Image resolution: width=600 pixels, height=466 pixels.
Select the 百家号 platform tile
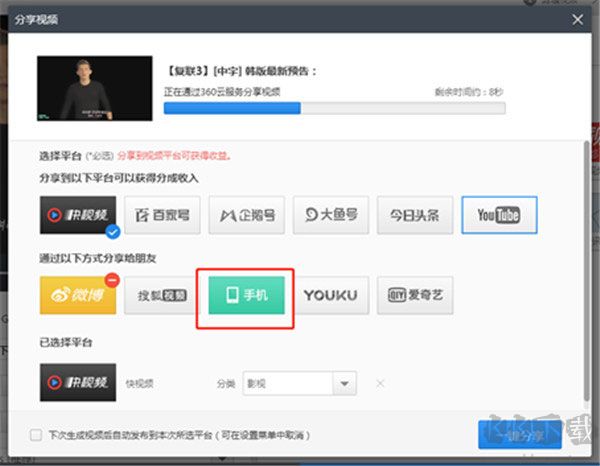tap(162, 215)
